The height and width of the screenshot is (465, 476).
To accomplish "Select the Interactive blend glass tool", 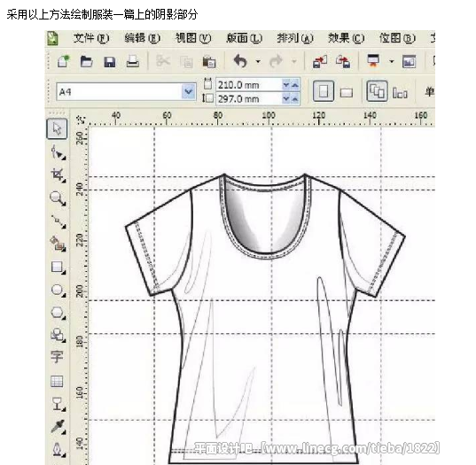I will coord(58,404).
